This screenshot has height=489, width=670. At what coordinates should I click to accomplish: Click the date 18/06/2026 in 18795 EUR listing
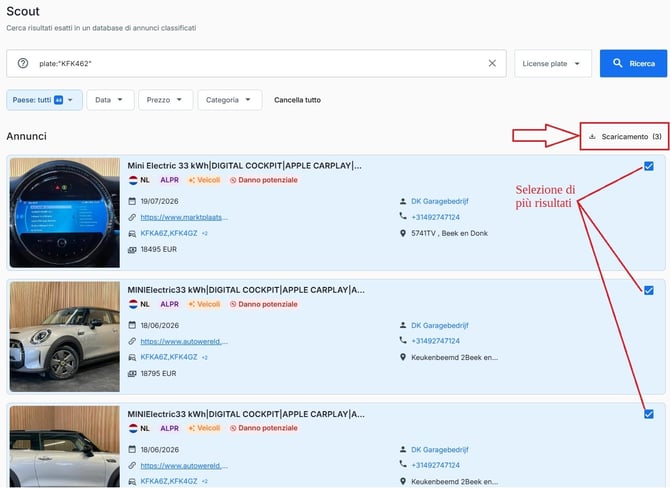coord(160,325)
